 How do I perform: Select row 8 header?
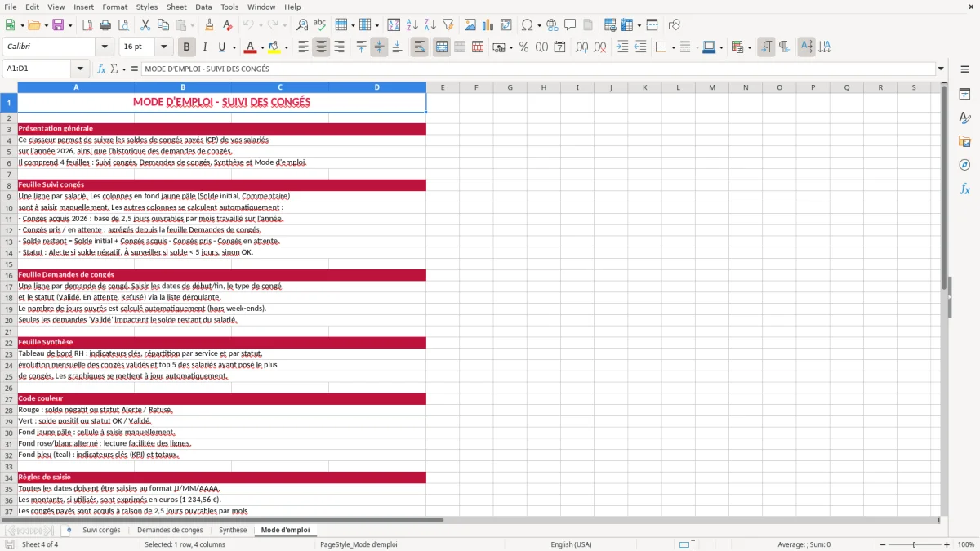(9, 185)
